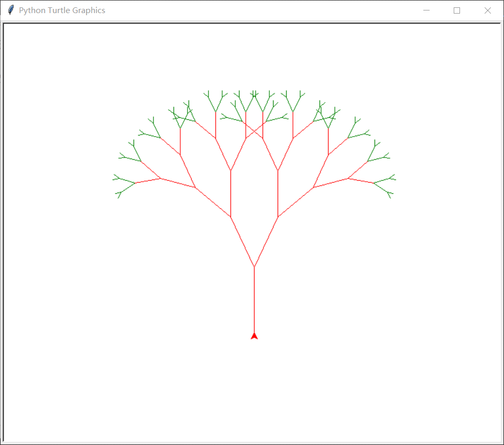Click the left vertical red branch above first fork
Viewport: 504px width, 445px height.
(231, 194)
